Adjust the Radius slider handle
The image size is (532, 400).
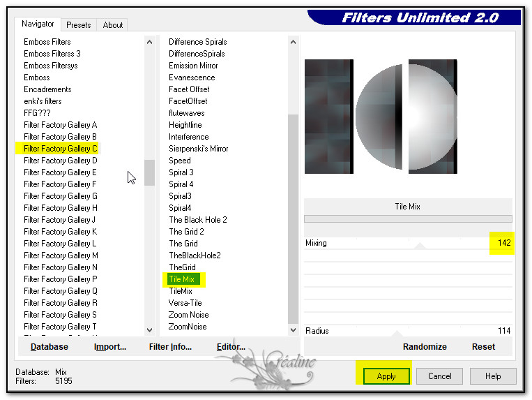click(x=397, y=334)
